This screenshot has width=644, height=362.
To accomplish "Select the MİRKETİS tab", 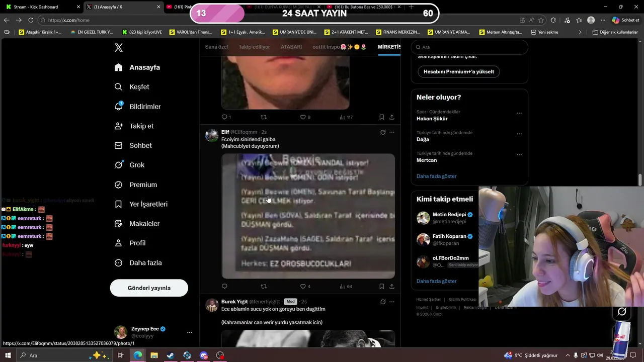I will point(389,47).
